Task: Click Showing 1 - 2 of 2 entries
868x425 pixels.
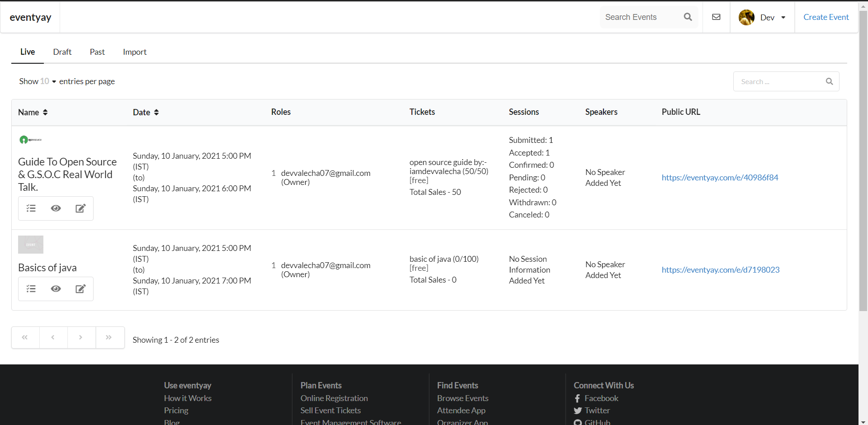Action: click(176, 340)
